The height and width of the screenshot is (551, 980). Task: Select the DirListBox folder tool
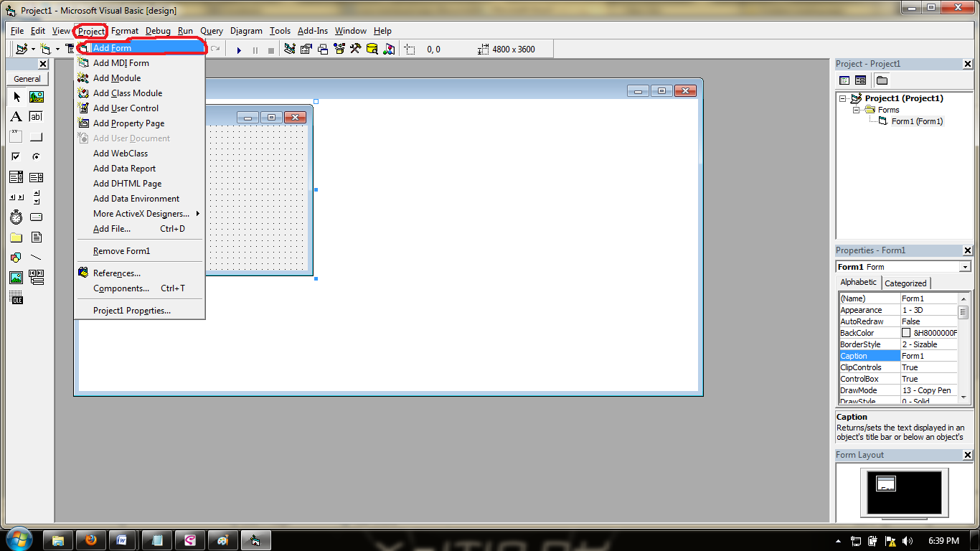click(17, 237)
